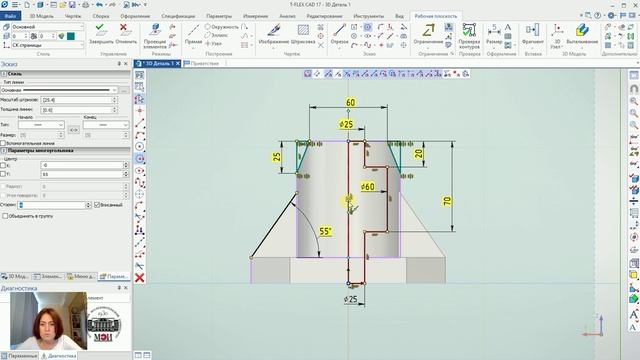The height and width of the screenshot is (360, 640).
Task: Click the save diskette icon in title bar
Action: pyautogui.click(x=72, y=5)
